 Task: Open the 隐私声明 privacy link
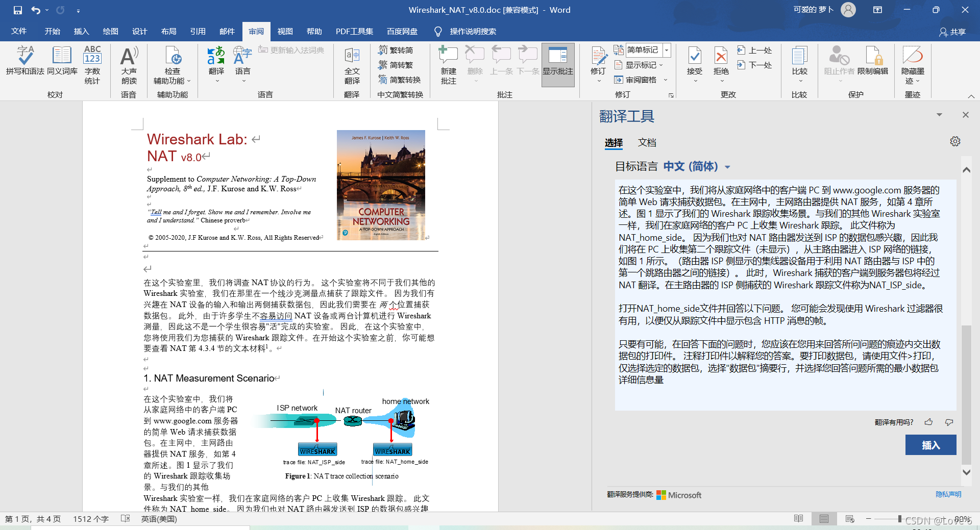point(948,494)
